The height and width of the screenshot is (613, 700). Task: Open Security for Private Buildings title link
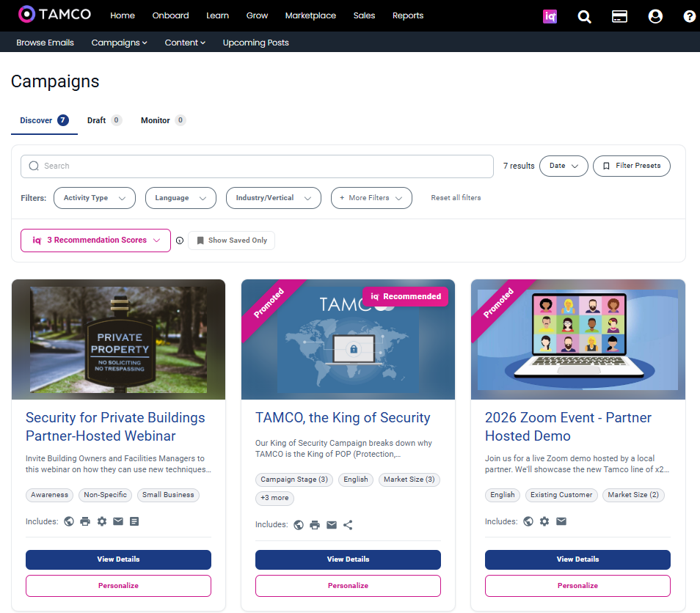click(x=115, y=427)
